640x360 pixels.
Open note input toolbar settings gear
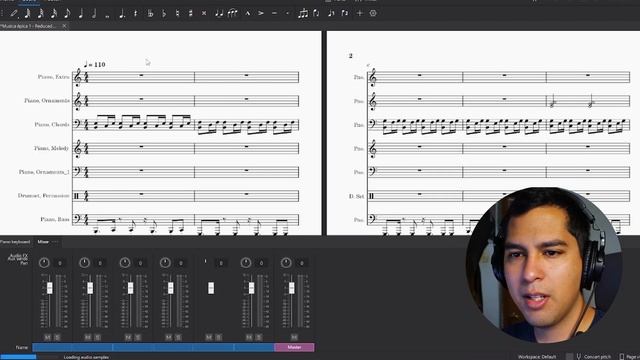pos(373,13)
